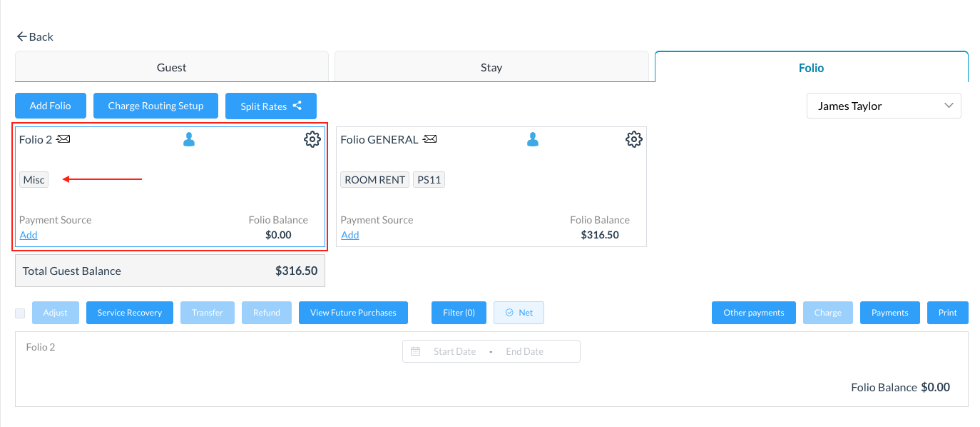Switch to the Stay tab
Viewport: 980px width, 427px height.
click(x=491, y=66)
